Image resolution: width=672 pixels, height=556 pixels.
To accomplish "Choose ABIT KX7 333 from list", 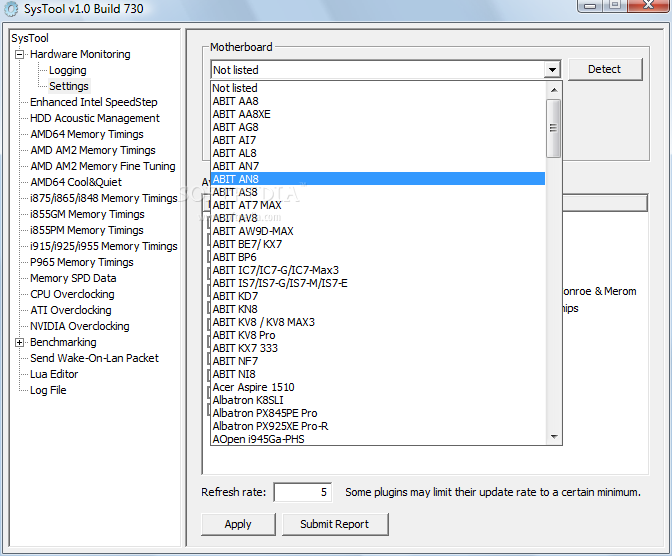I will (x=378, y=348).
